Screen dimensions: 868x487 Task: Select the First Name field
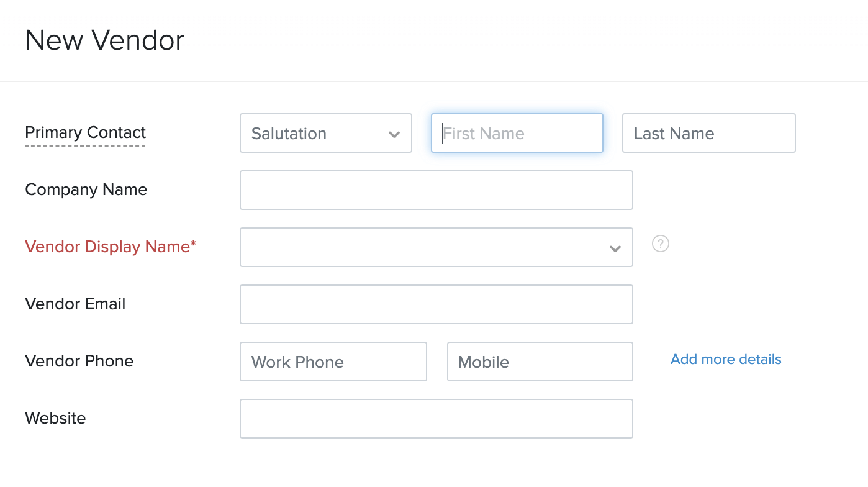coord(517,133)
